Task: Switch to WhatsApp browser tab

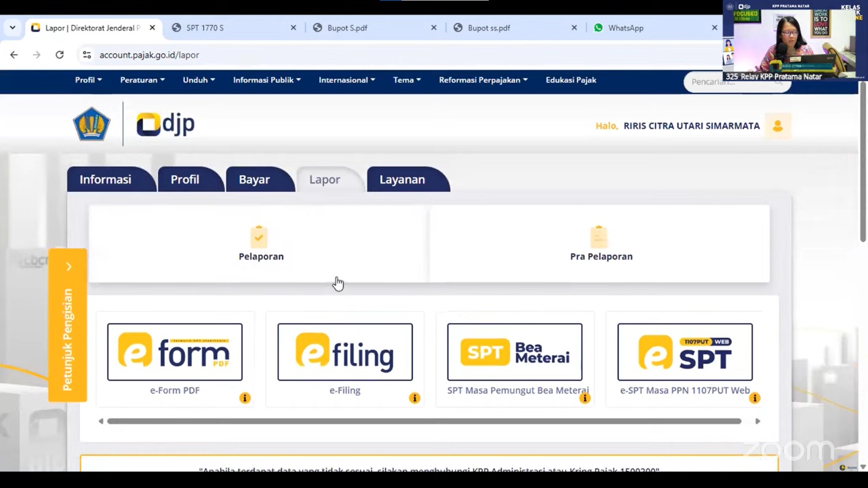Action: [x=626, y=28]
